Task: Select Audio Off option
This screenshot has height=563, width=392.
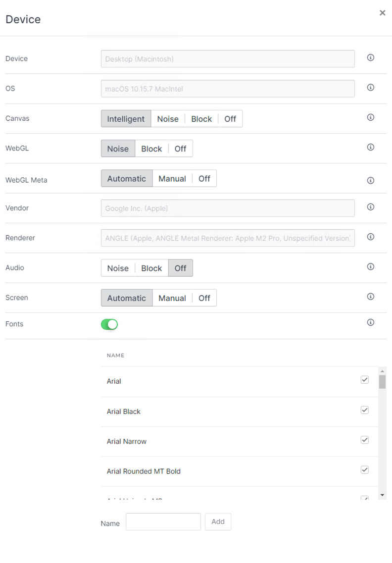Action: (x=180, y=268)
